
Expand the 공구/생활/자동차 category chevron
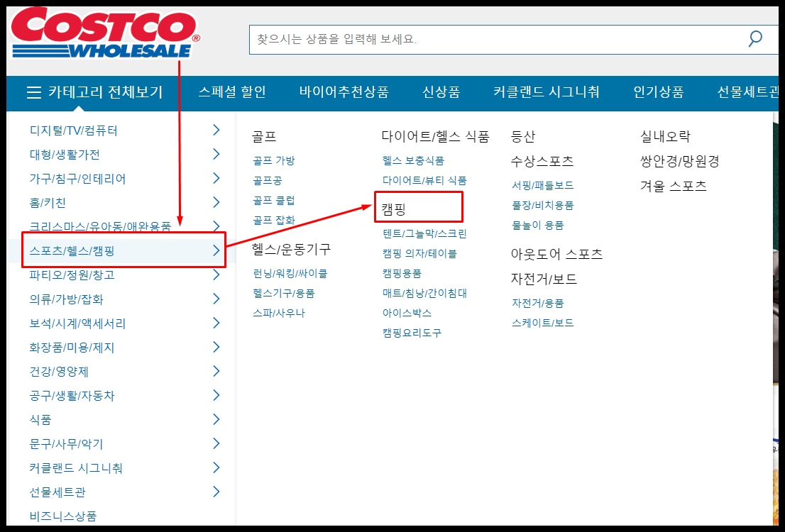[x=216, y=395]
